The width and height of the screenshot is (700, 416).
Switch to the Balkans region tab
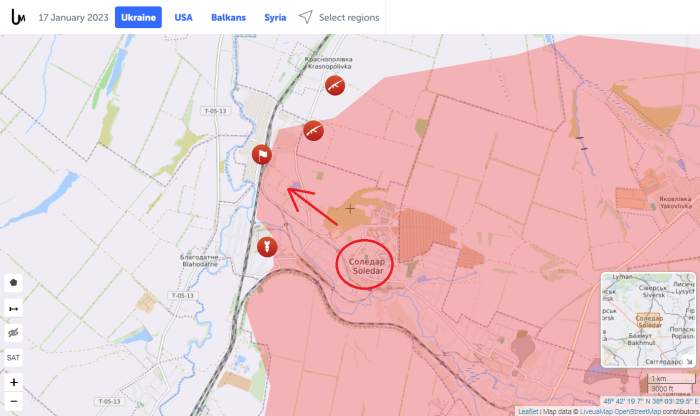[229, 17]
